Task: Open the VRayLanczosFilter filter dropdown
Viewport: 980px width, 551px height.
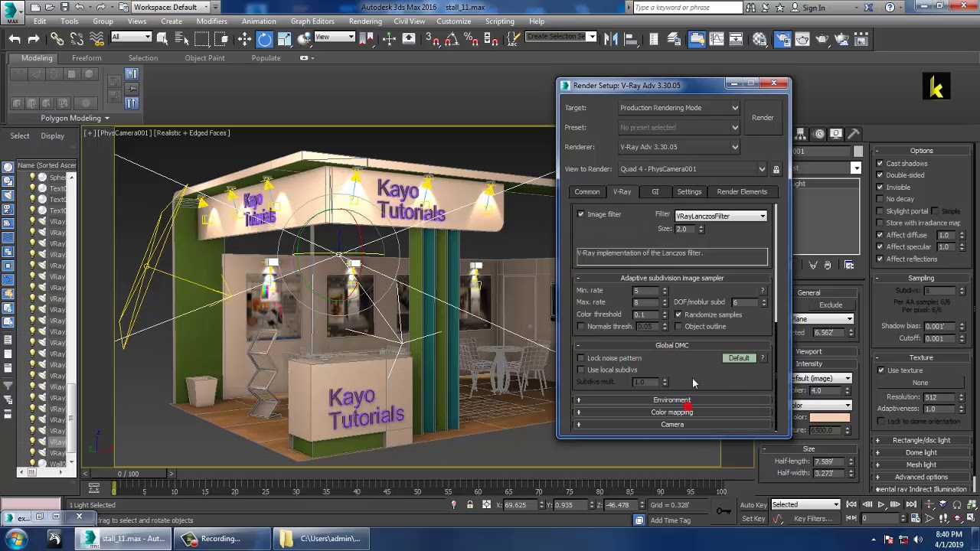Action: 720,217
